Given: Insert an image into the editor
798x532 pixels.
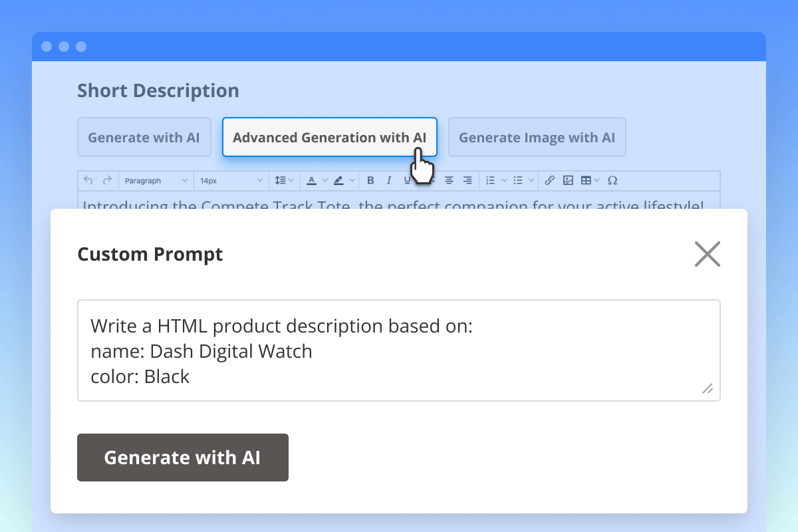Looking at the screenshot, I should coord(568,180).
